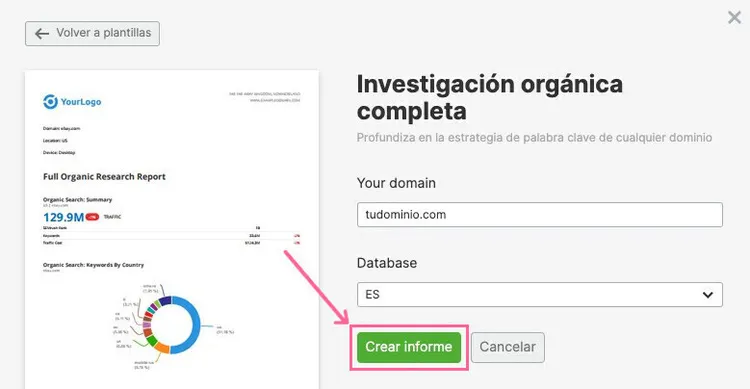Click the report template preview thumbnail
The width and height of the screenshot is (750, 389).
[x=172, y=230]
